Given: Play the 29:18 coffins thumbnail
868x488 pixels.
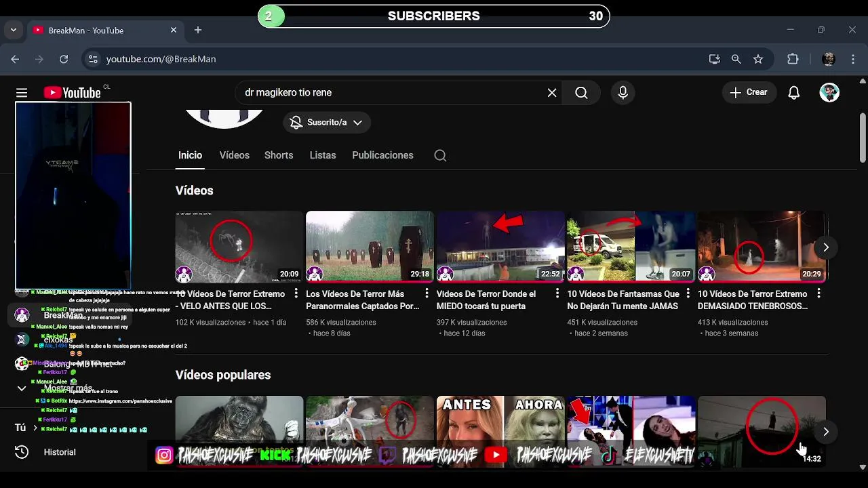Looking at the screenshot, I should pyautogui.click(x=370, y=247).
